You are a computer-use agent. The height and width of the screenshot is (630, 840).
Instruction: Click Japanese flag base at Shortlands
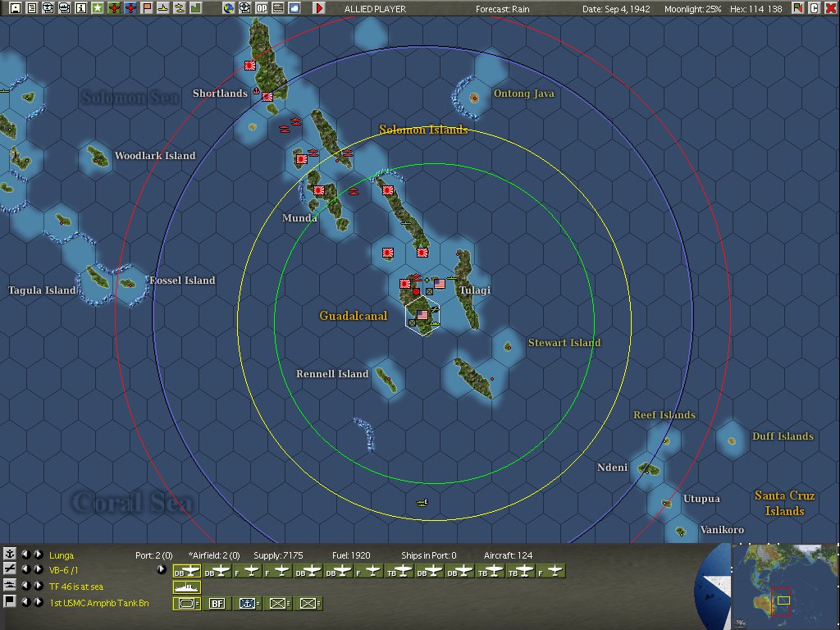click(267, 97)
